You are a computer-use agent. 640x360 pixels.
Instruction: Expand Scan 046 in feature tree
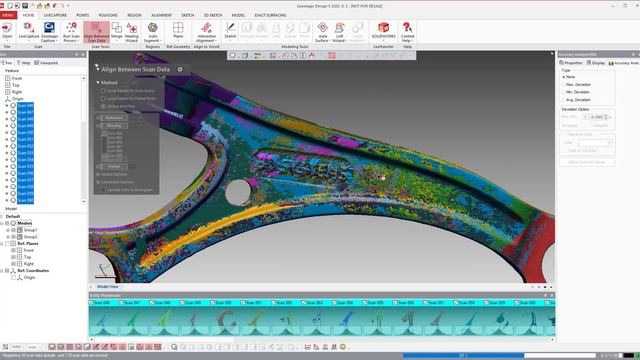pos(7,105)
